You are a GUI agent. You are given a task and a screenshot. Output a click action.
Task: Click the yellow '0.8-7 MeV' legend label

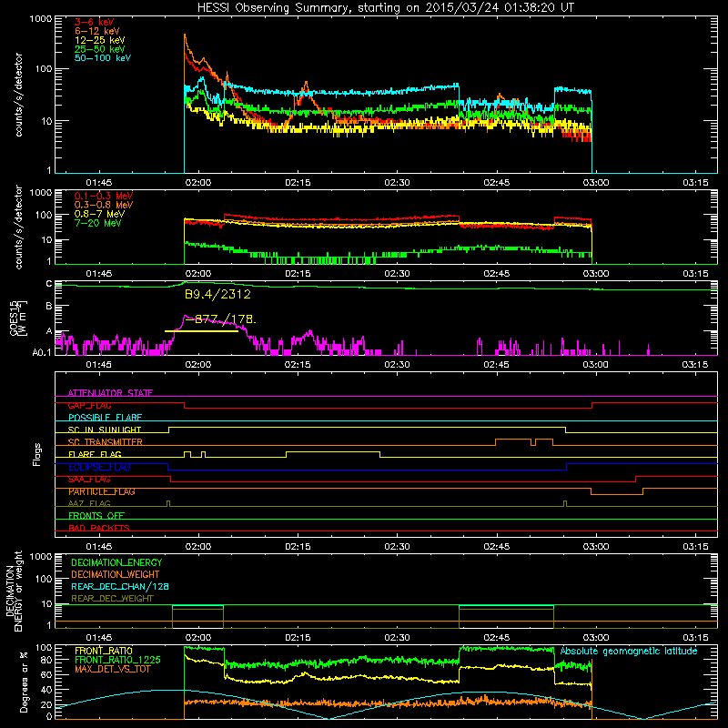(x=100, y=214)
